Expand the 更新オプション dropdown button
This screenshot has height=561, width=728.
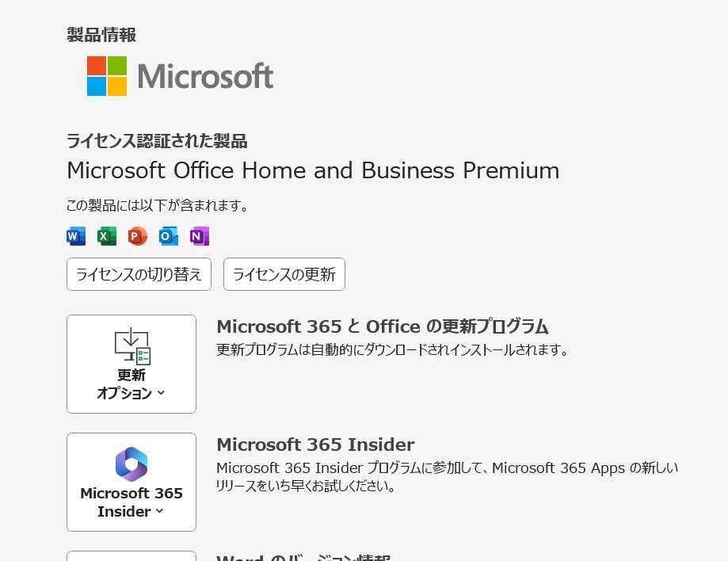(131, 364)
